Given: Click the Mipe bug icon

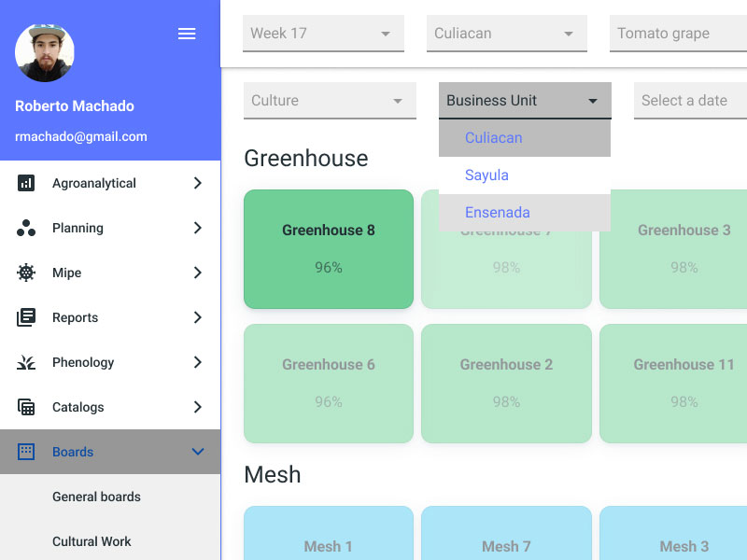Looking at the screenshot, I should (26, 273).
